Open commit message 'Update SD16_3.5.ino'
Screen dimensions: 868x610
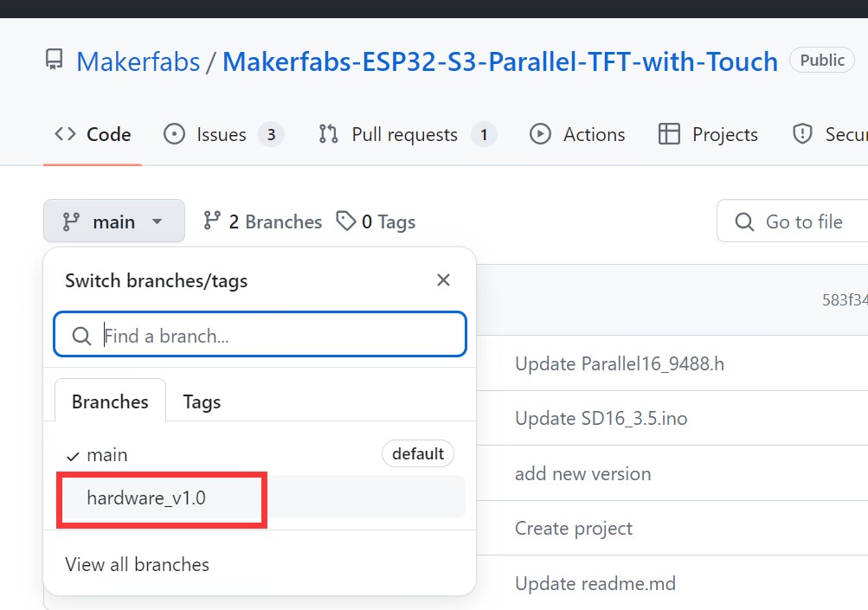click(601, 419)
